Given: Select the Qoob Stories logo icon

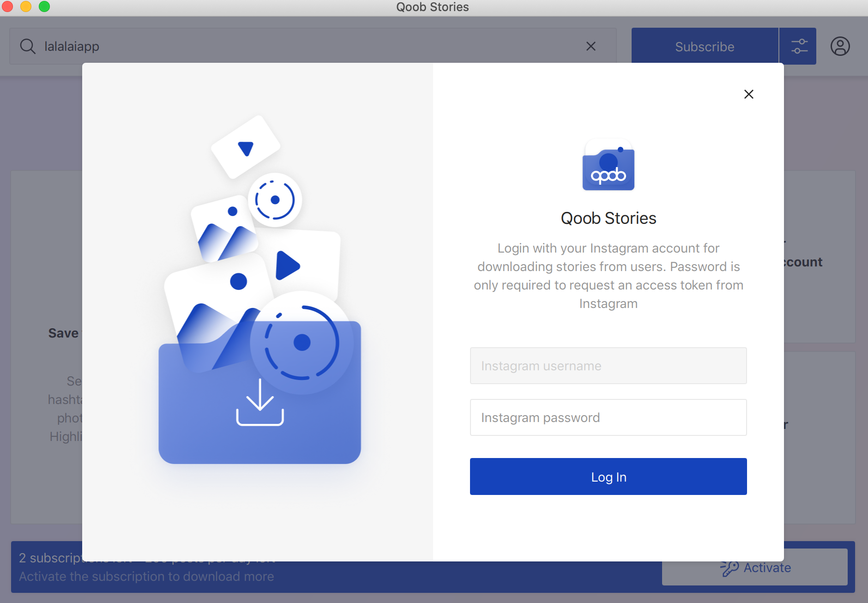Looking at the screenshot, I should coord(608,165).
